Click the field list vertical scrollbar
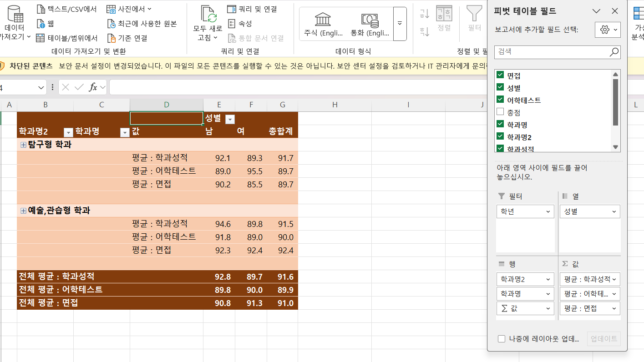This screenshot has width=644, height=362. 615,102
